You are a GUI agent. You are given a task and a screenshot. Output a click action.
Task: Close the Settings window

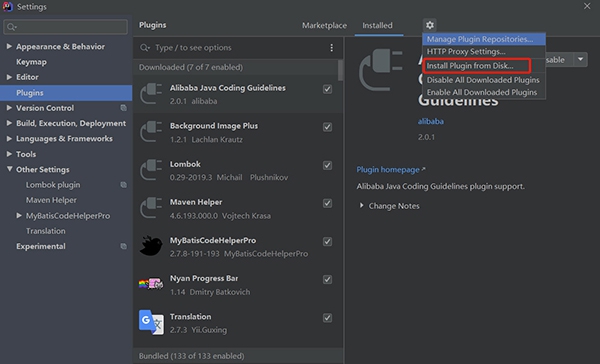click(587, 6)
